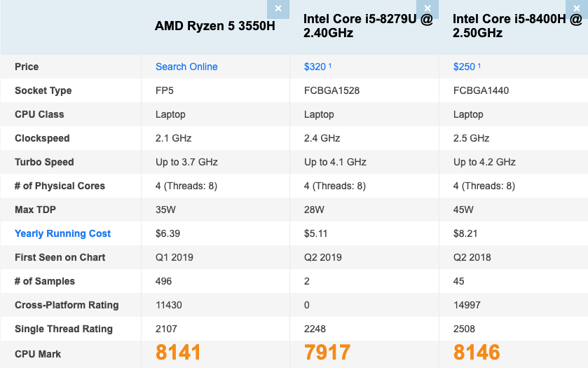The width and height of the screenshot is (588, 368).
Task: Click # of Physical Cores label
Action: tap(60, 186)
